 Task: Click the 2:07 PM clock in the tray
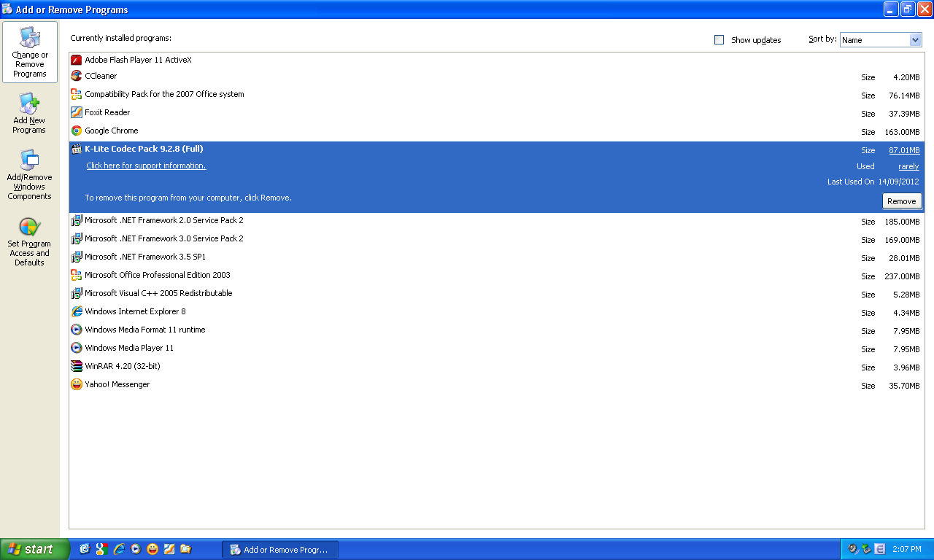click(906, 549)
